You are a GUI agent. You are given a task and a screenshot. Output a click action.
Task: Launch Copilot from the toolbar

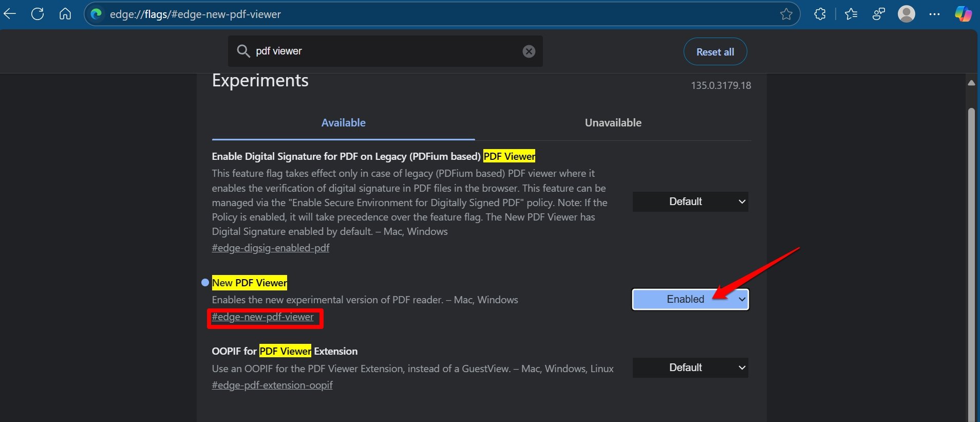963,14
